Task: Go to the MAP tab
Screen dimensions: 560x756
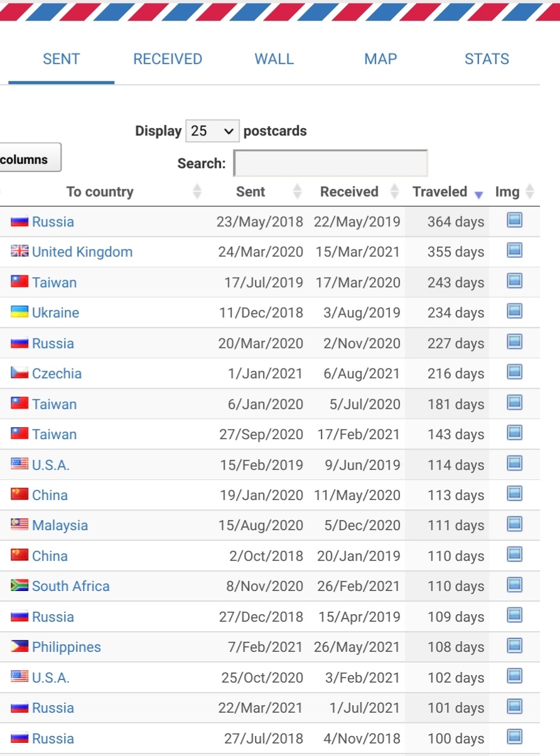Action: coord(380,59)
